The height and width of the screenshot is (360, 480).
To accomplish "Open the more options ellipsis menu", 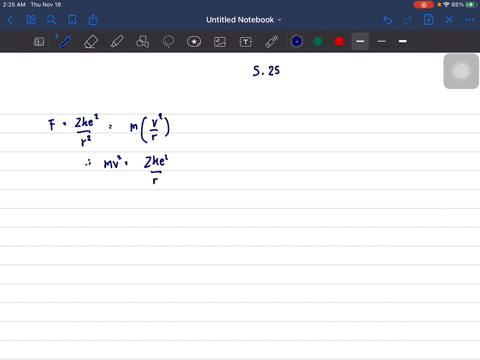I will pos(470,20).
